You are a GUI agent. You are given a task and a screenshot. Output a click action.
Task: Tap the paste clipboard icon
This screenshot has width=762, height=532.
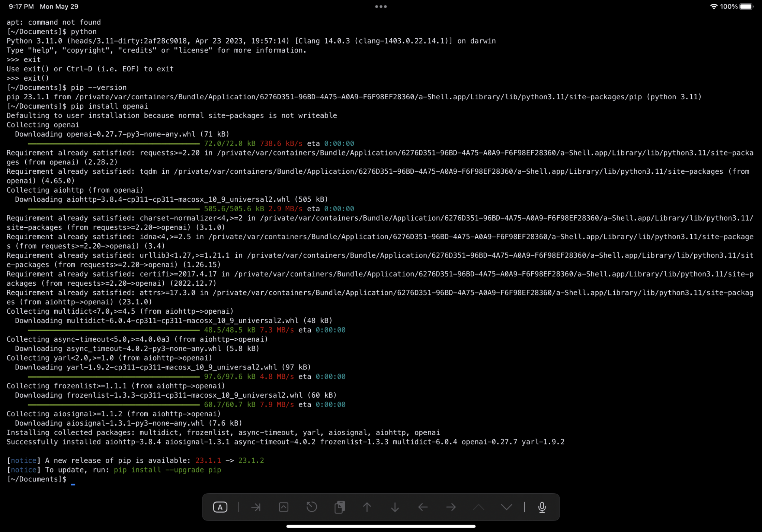[x=339, y=507]
